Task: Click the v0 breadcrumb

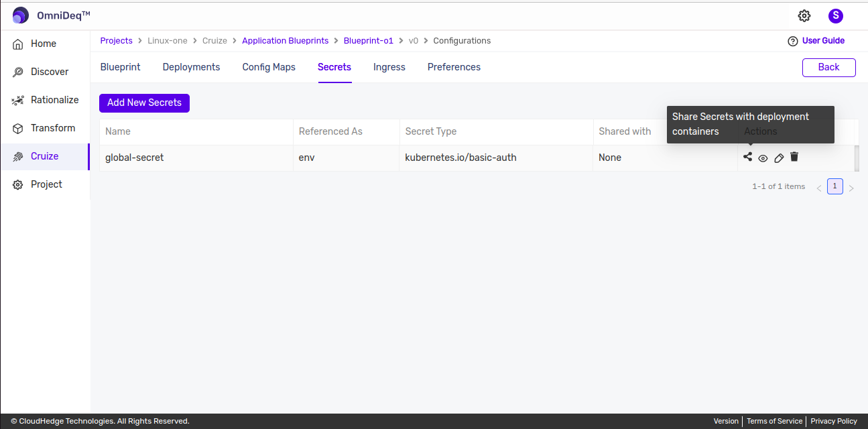Action: [x=414, y=41]
